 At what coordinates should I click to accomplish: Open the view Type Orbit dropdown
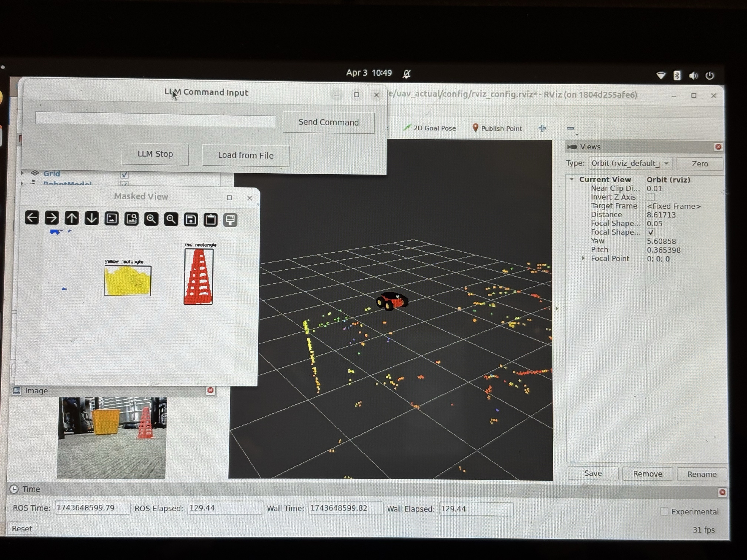(630, 163)
